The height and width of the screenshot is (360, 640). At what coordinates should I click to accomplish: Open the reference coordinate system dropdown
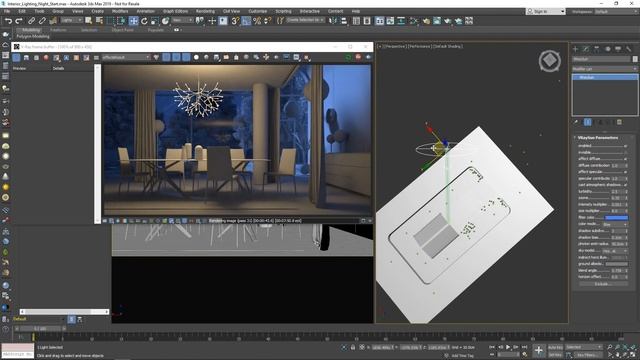click(182, 20)
